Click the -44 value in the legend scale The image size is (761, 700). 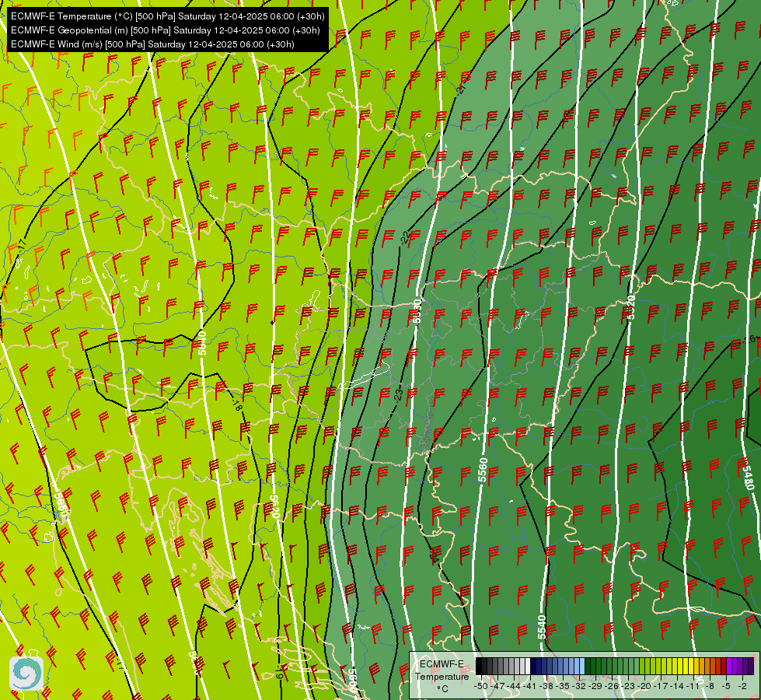coord(514,686)
